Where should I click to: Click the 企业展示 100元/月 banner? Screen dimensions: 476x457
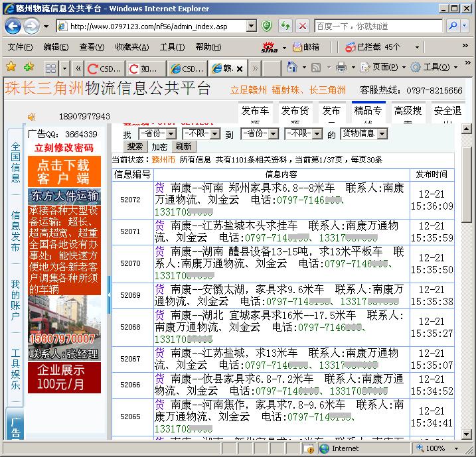[x=64, y=377]
